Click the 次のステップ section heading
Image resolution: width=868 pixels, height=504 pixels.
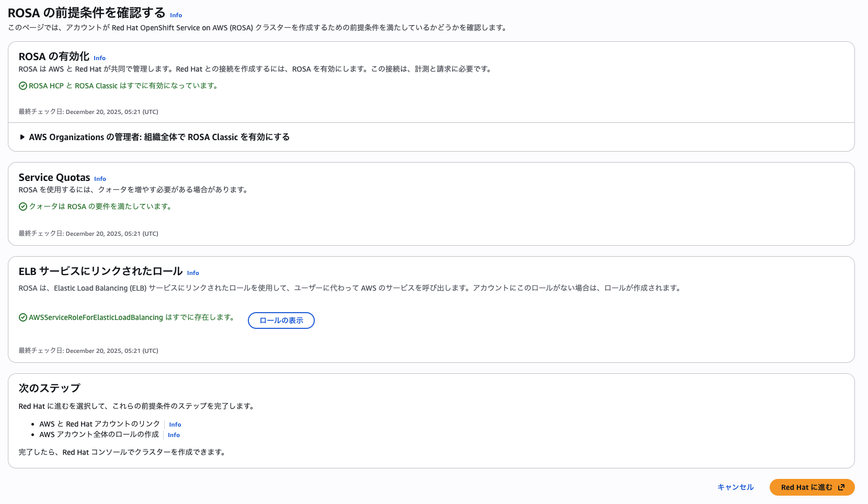[50, 388]
